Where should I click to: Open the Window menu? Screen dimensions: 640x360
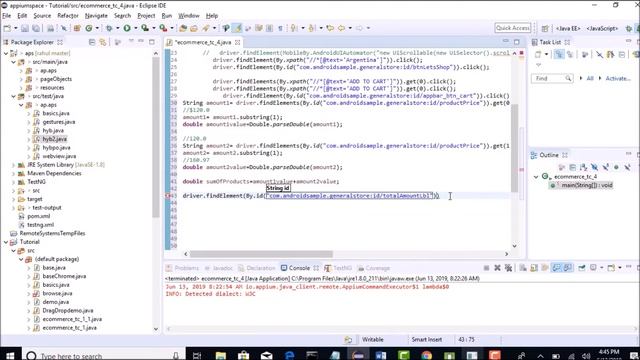(189, 16)
